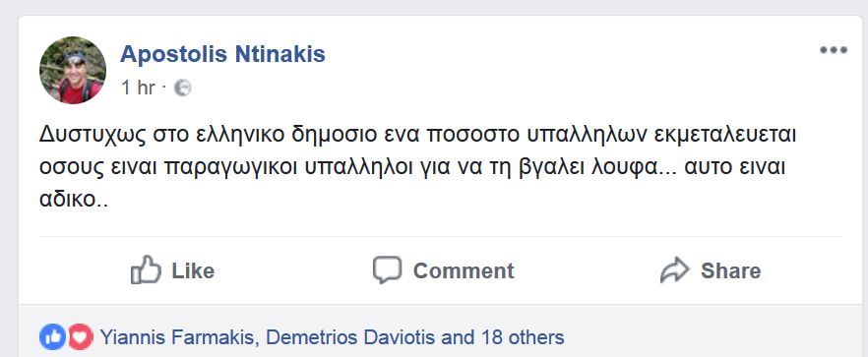Click the word 'and' in reactions summary
Screen dimensions: 868x357
(x=459, y=337)
